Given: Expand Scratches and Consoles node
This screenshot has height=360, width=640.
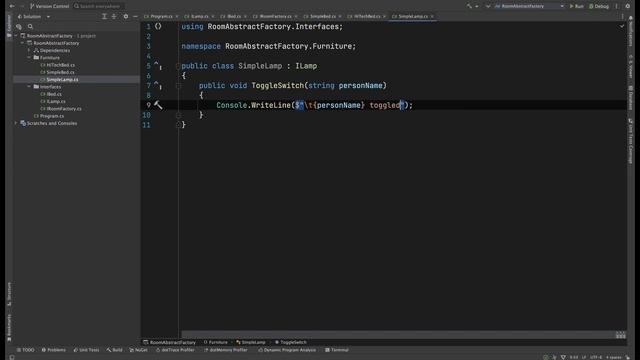Looking at the screenshot, I should (x=16, y=123).
